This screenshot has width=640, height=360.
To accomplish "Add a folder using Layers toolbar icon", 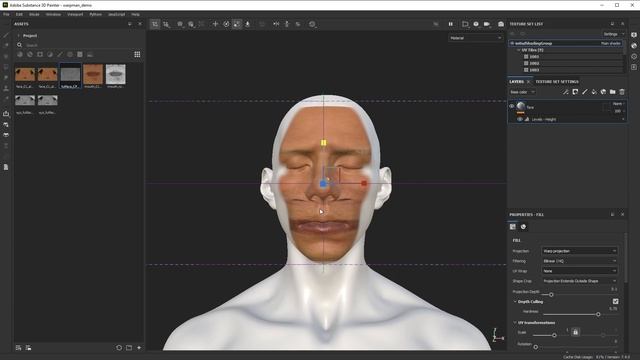I will [613, 92].
